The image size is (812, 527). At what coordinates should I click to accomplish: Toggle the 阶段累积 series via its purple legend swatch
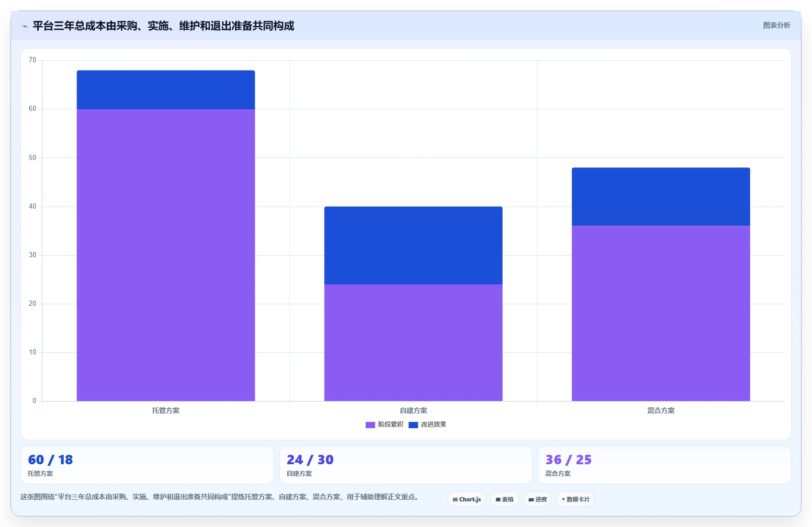pyautogui.click(x=370, y=425)
